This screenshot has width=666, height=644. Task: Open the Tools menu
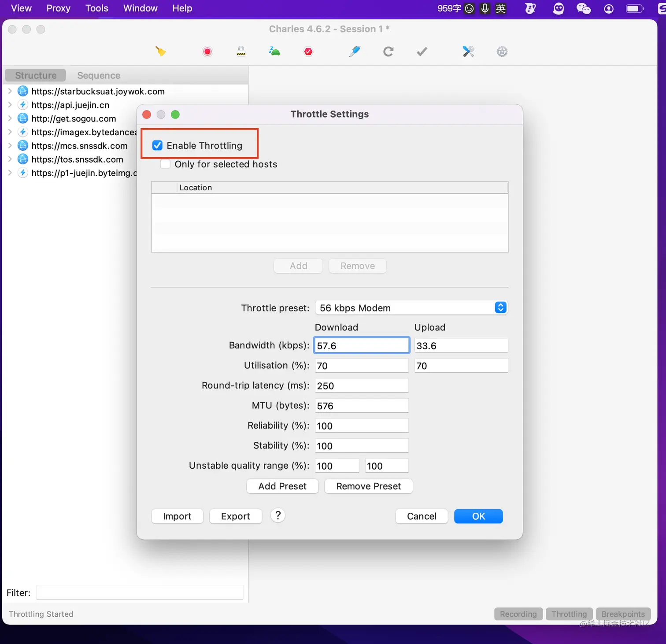coord(97,8)
